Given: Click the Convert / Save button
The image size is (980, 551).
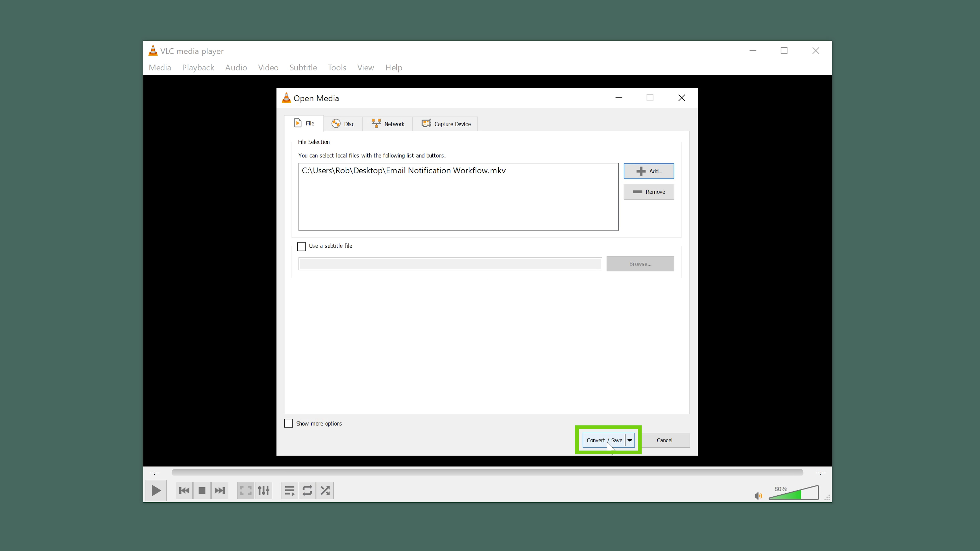Looking at the screenshot, I should [604, 440].
